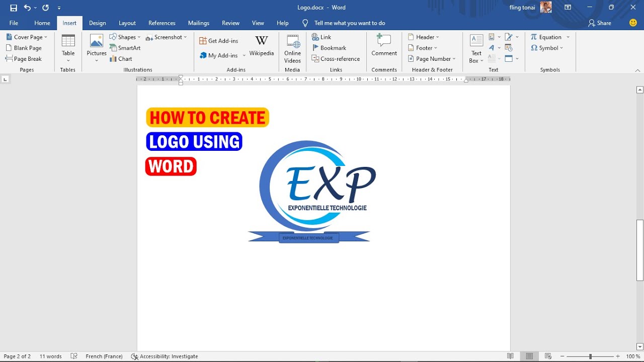
Task: Redo the last action
Action: coord(46,8)
